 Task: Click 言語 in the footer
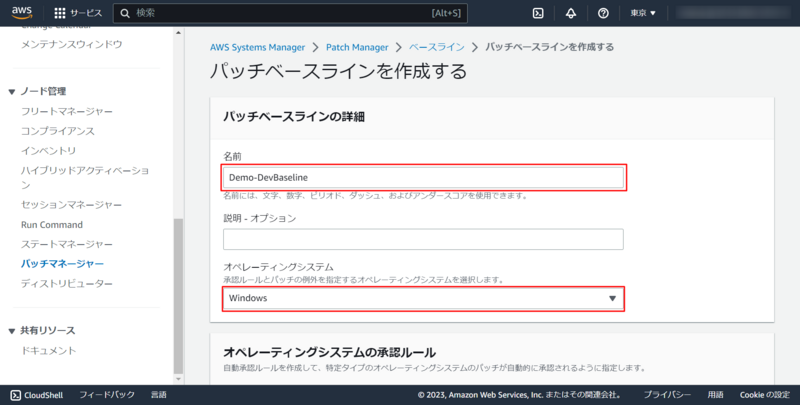coord(159,395)
